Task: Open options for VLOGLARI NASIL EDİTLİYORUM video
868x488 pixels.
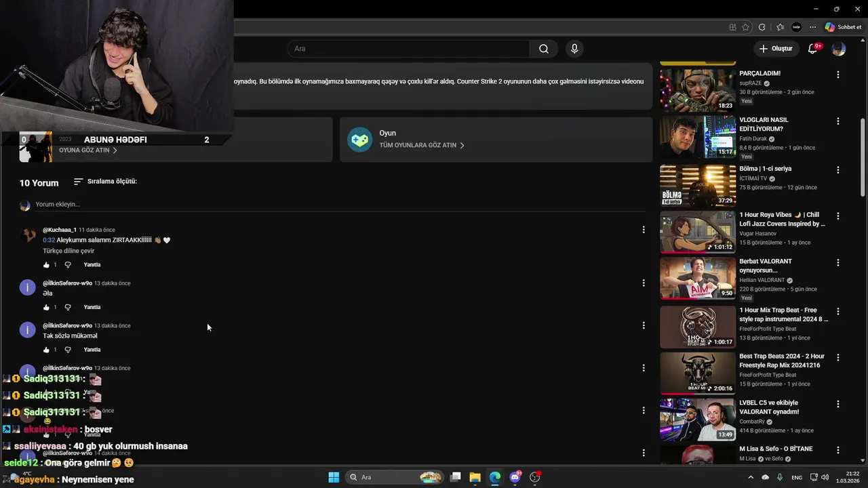Action: click(838, 121)
